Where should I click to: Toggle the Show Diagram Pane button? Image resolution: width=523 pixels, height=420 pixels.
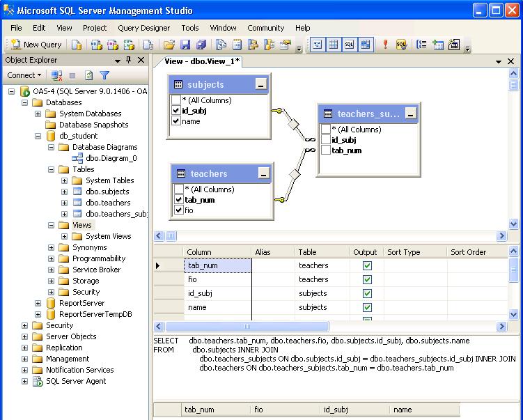pos(317,45)
